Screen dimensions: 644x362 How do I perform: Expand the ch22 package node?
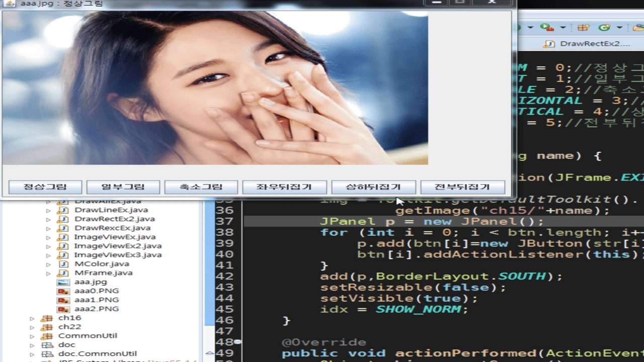click(x=33, y=327)
